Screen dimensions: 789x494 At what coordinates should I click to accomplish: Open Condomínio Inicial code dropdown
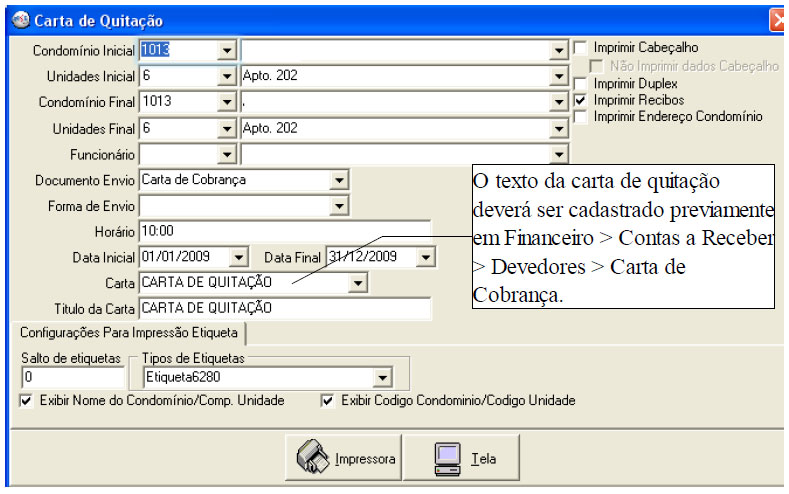(x=227, y=50)
